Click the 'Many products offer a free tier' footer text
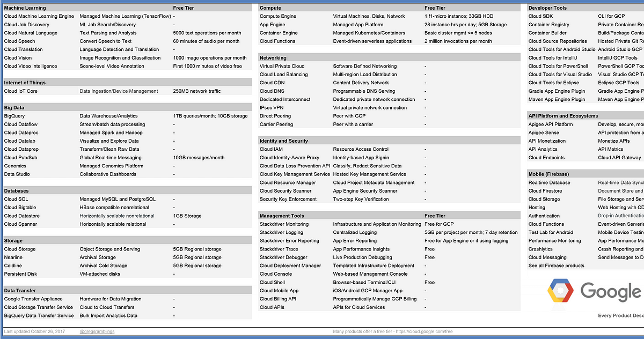 pos(393,331)
